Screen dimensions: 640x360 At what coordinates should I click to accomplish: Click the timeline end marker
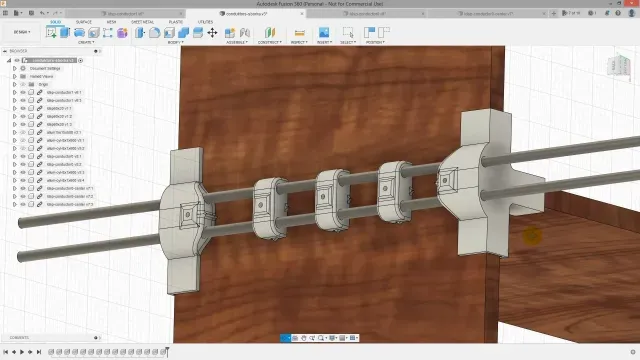point(167,351)
